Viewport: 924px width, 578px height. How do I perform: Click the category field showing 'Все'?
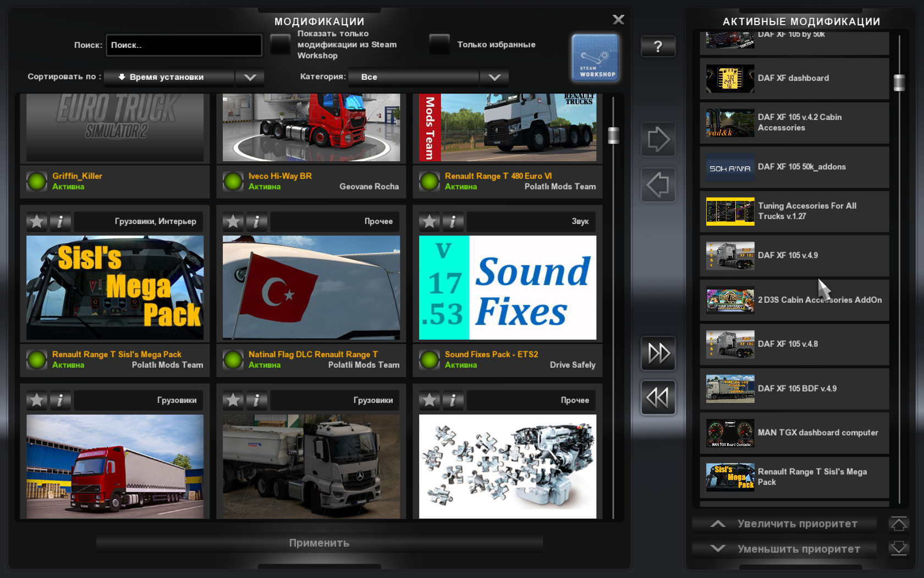click(414, 77)
